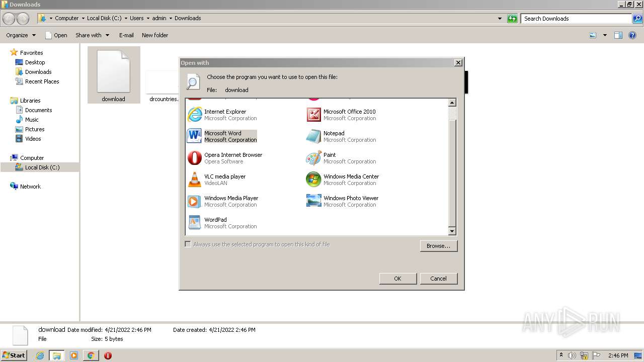This screenshot has height=362, width=644.
Task: Expand Local Disk (C:) breadcrumb arrow
Action: point(126,18)
